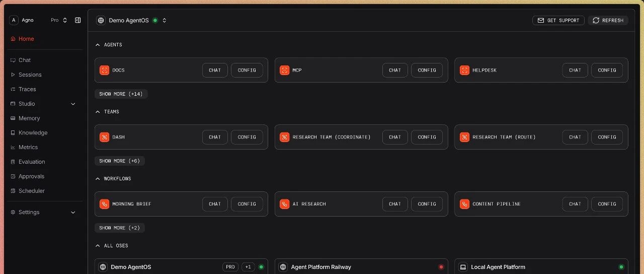Open CONFIG for AI RESEARCH workflow
Screen dimensions: 644x274
point(427,204)
